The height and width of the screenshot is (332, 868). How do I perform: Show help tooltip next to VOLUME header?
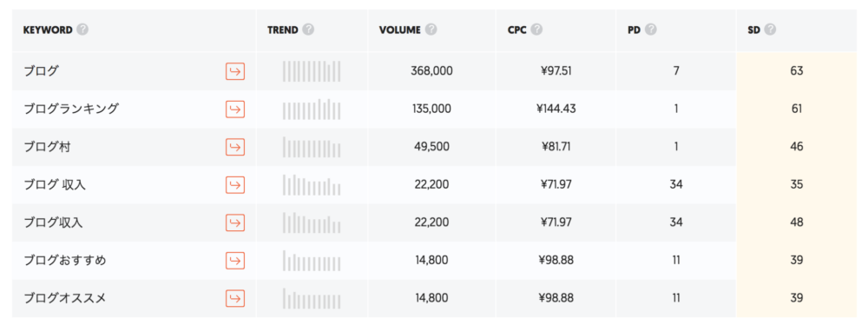point(431,30)
